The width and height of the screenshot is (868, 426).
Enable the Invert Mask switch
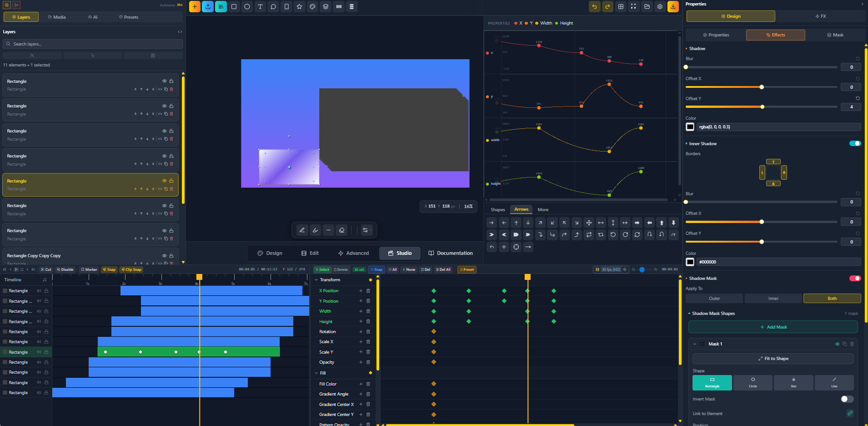pos(847,399)
